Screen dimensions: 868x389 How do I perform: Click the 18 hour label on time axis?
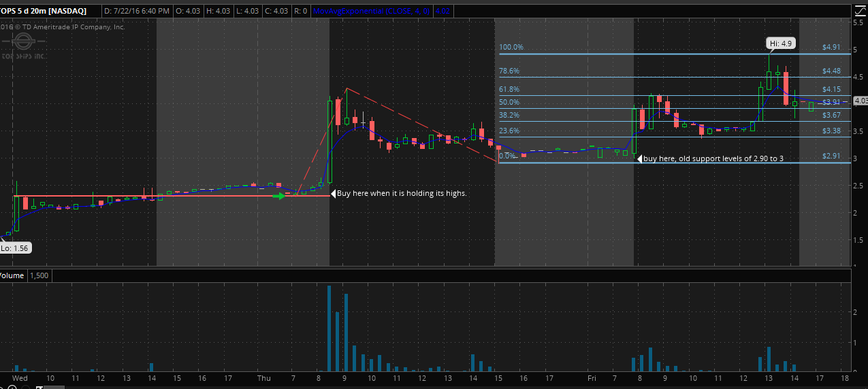tap(845, 377)
